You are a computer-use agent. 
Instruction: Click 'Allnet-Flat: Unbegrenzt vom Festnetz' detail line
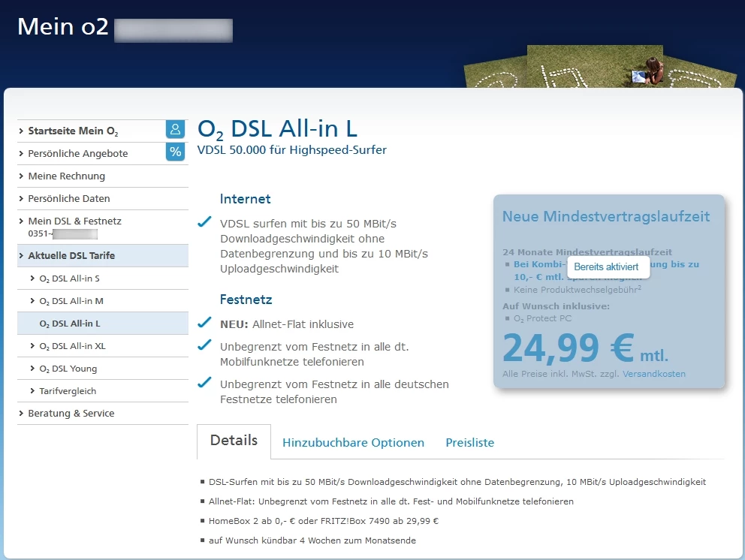(x=391, y=501)
